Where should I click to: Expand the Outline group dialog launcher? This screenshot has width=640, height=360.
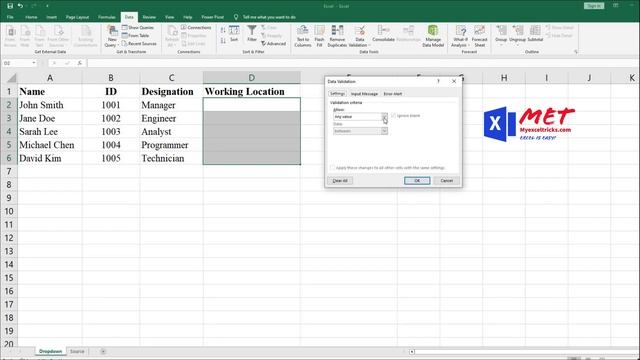(576, 52)
